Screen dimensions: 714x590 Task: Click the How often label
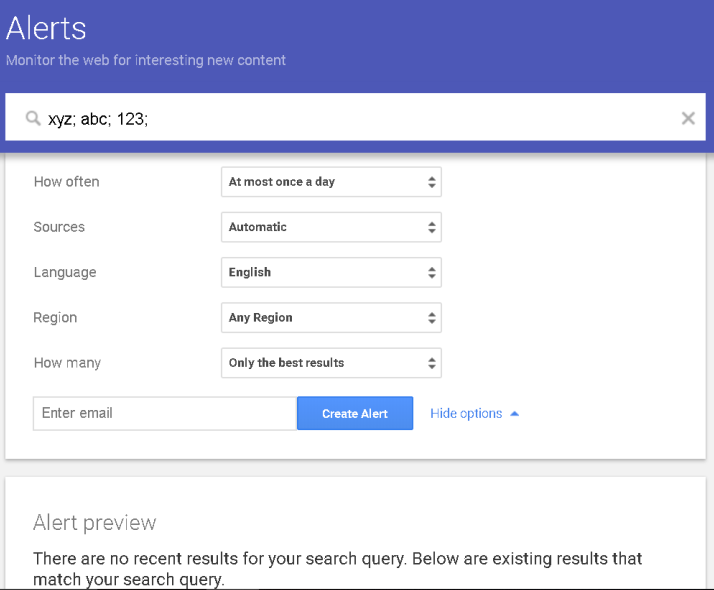66,182
